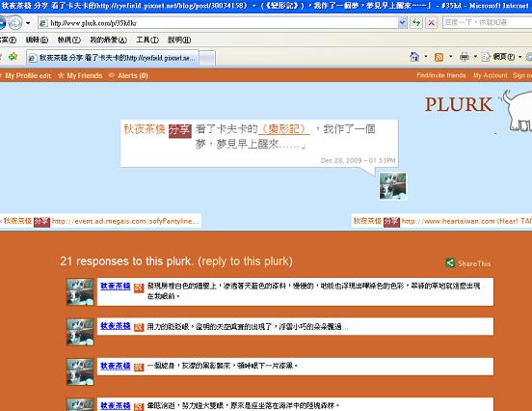Click avatar beside response 一個總身
Viewport: 532px width, 411px height.
coord(80,372)
